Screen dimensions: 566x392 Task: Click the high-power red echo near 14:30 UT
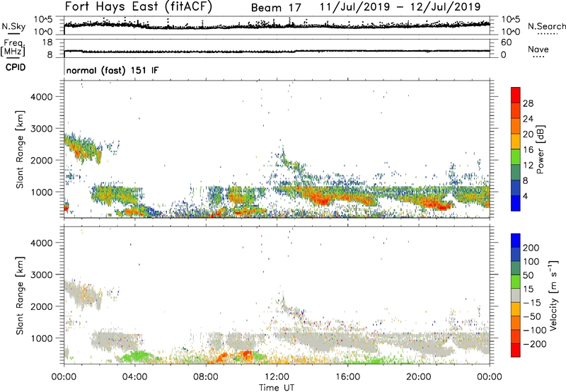(323, 200)
